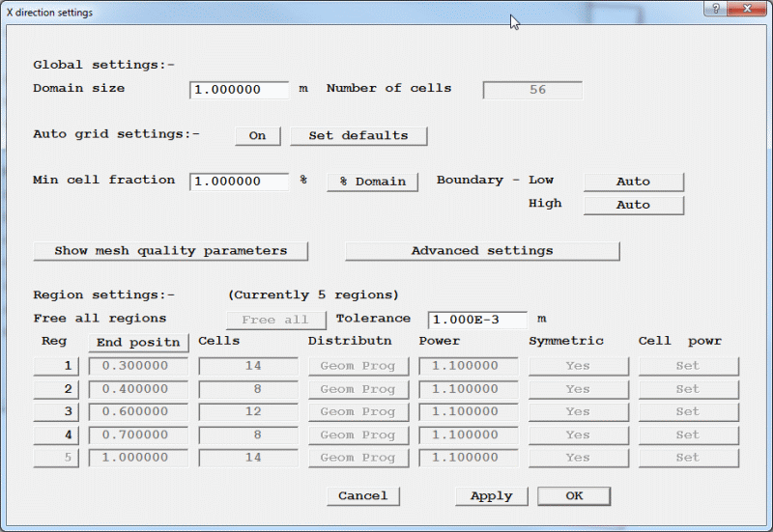Click the help question mark icon
Viewport: 773px width, 532px height.
click(715, 9)
